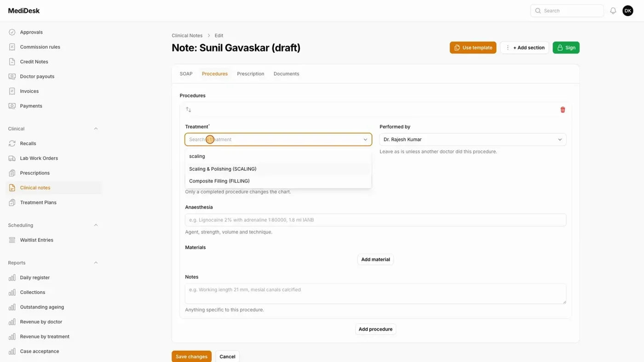This screenshot has width=644, height=362.
Task: Open the Documents tab
Action: pos(286,74)
